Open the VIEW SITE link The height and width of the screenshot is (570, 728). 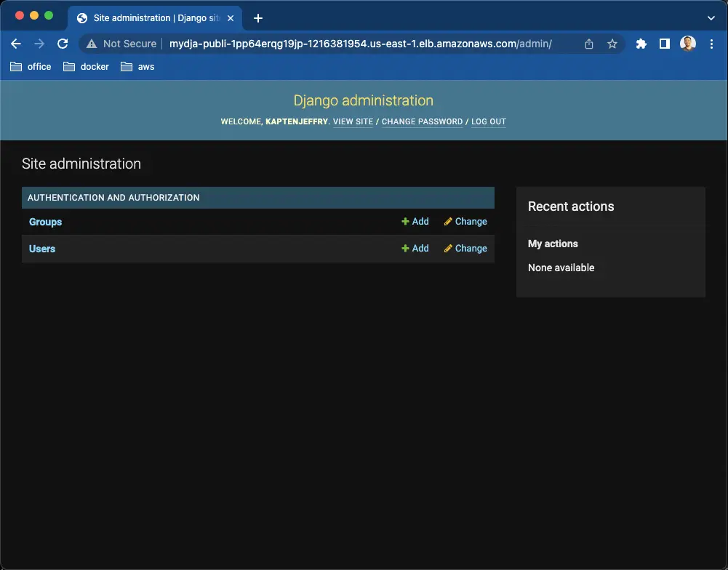tap(353, 121)
